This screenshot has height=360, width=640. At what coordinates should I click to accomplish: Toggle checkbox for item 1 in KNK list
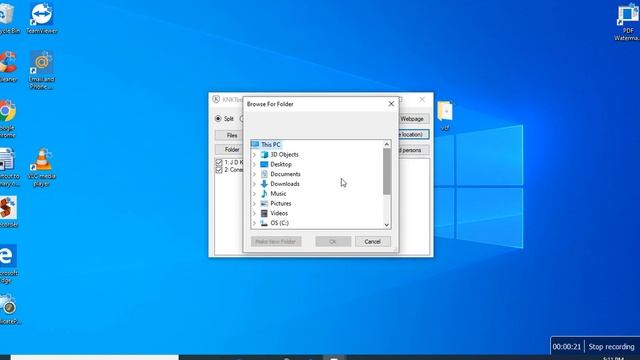coord(219,162)
